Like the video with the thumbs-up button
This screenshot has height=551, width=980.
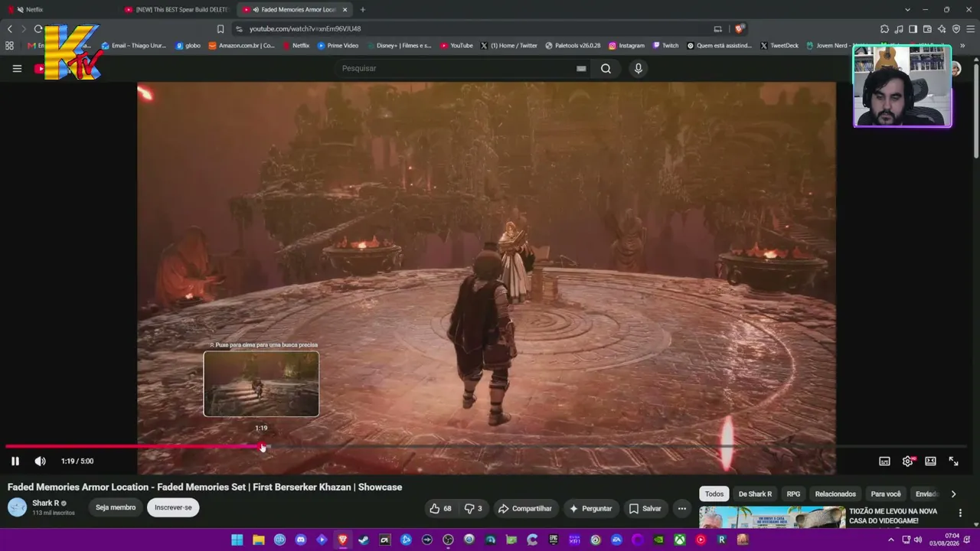click(440, 508)
